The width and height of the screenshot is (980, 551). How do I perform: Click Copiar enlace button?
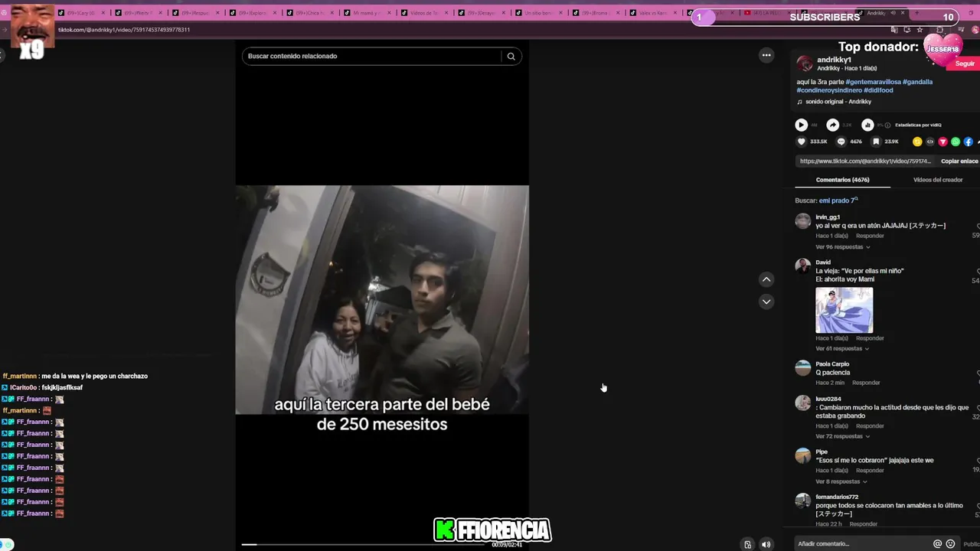tap(959, 161)
